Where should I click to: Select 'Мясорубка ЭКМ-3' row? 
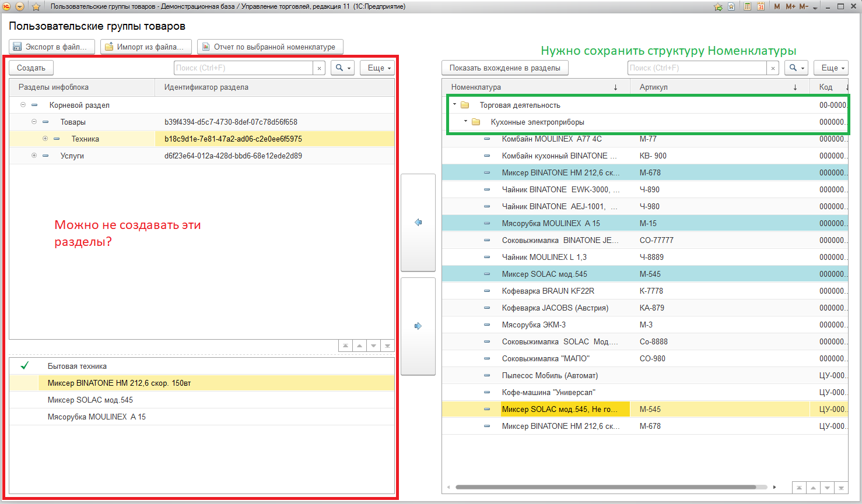645,325
